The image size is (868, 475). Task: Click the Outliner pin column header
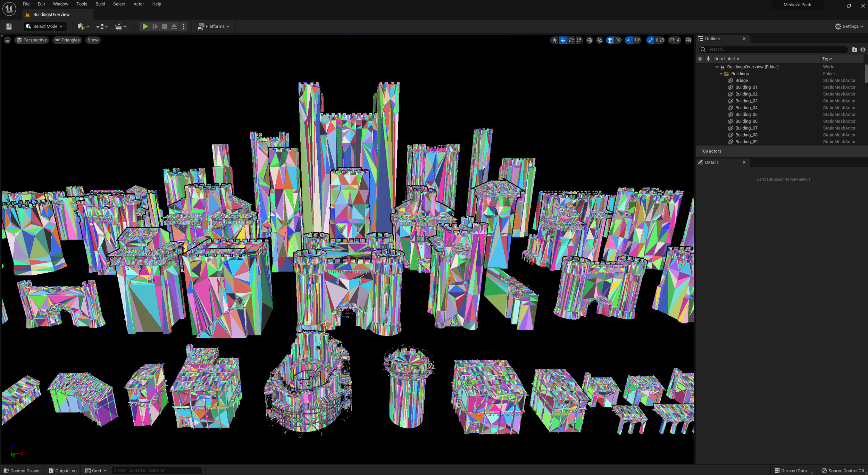tap(708, 59)
